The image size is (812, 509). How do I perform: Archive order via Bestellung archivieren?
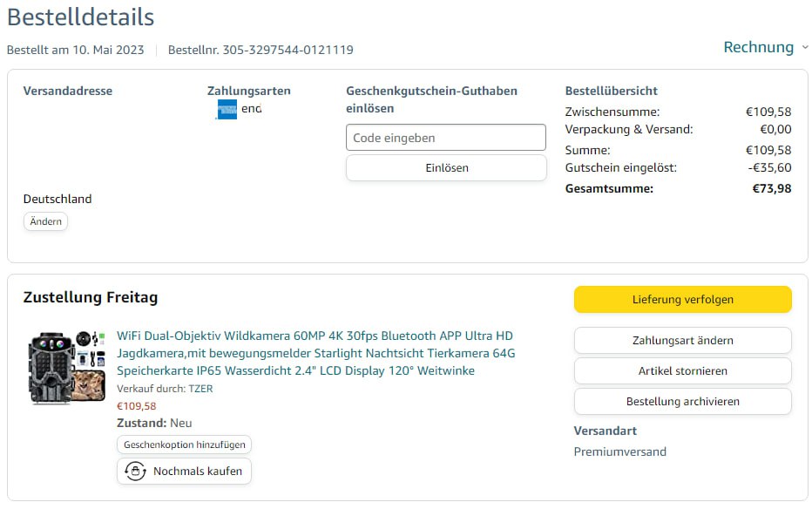682,401
